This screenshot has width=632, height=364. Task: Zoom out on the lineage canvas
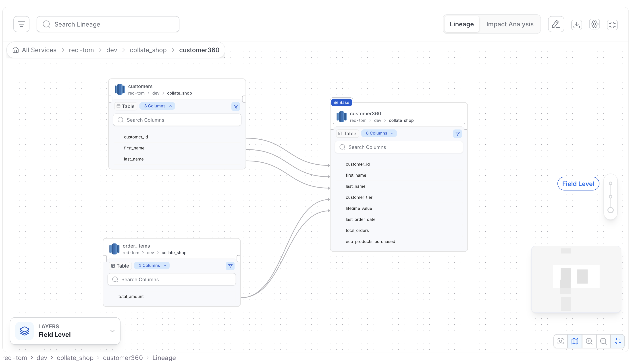603,341
